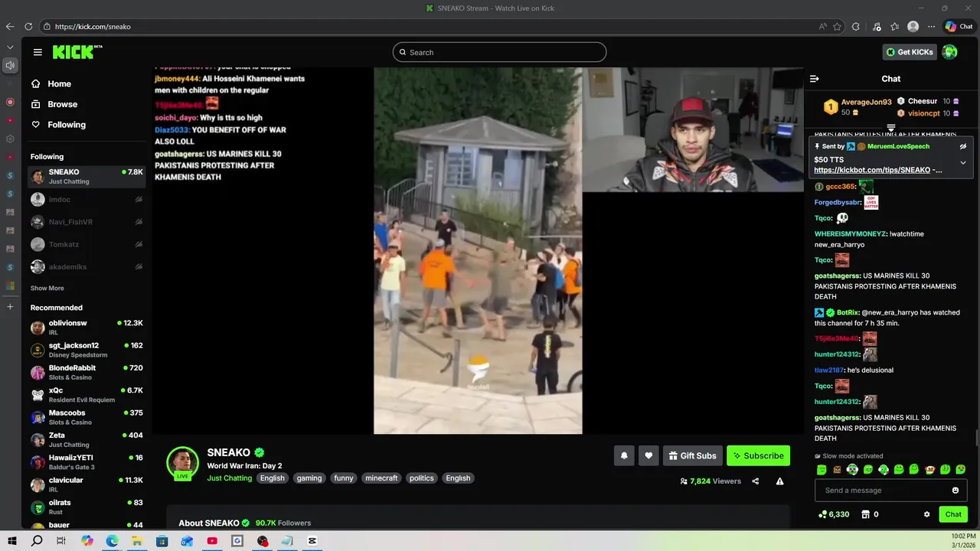Hide the pinned $50 TTS message
The image size is (980, 551).
coord(963,146)
